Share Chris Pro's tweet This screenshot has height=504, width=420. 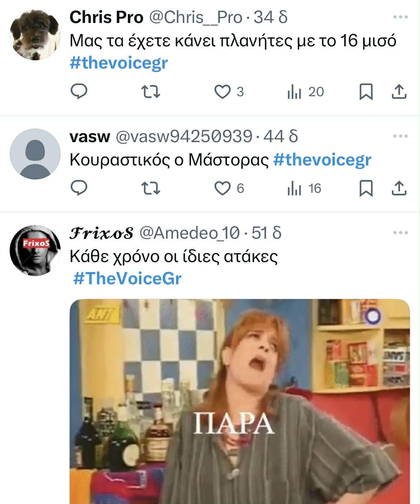click(x=399, y=92)
